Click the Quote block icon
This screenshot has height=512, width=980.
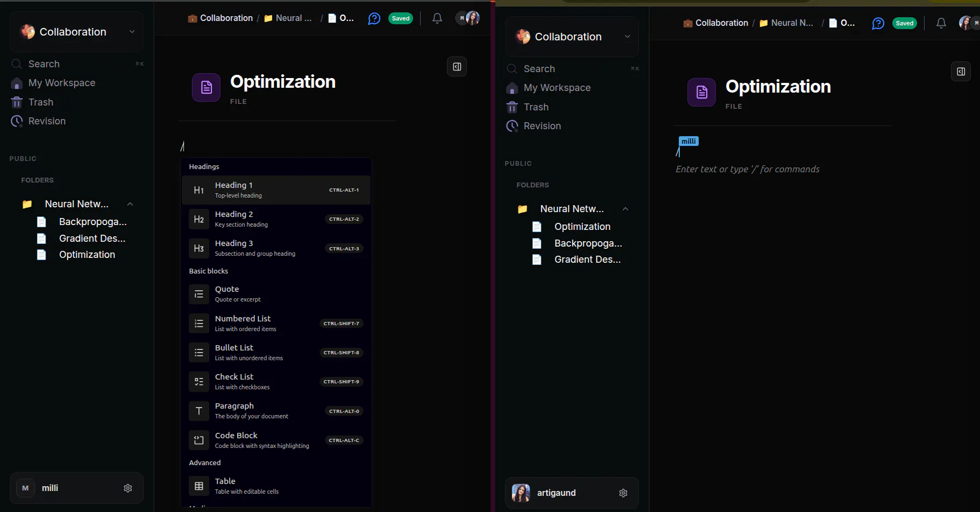(199, 294)
